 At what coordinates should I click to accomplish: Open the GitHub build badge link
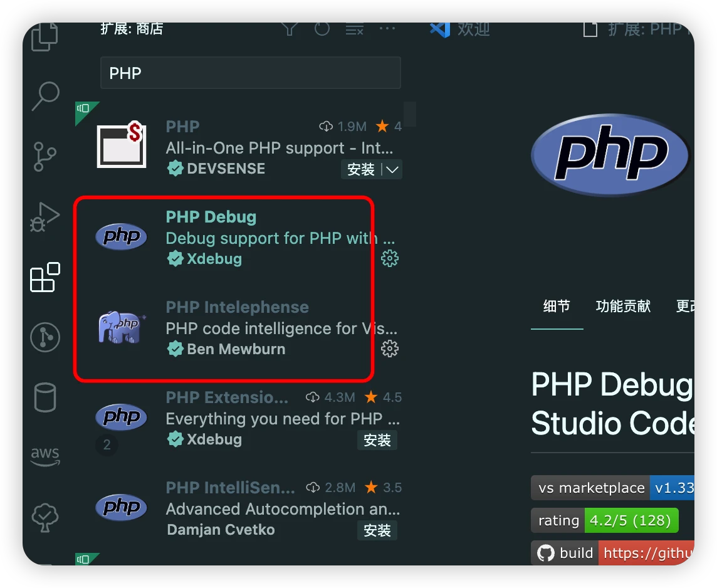tap(612, 553)
